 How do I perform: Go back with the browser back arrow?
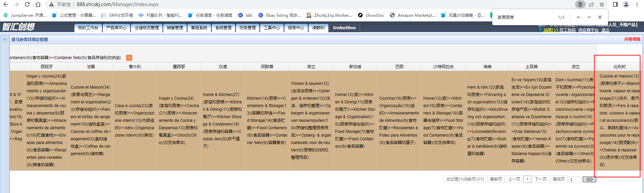coord(6,4)
